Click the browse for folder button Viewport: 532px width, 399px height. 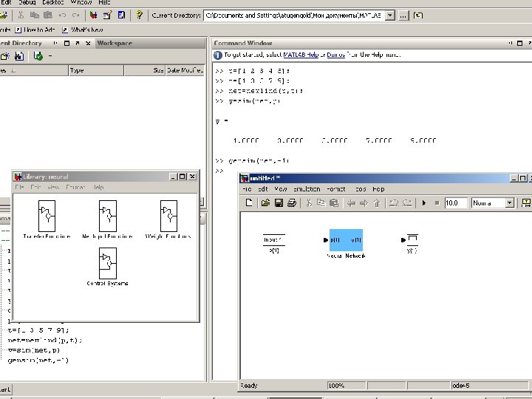click(x=403, y=15)
